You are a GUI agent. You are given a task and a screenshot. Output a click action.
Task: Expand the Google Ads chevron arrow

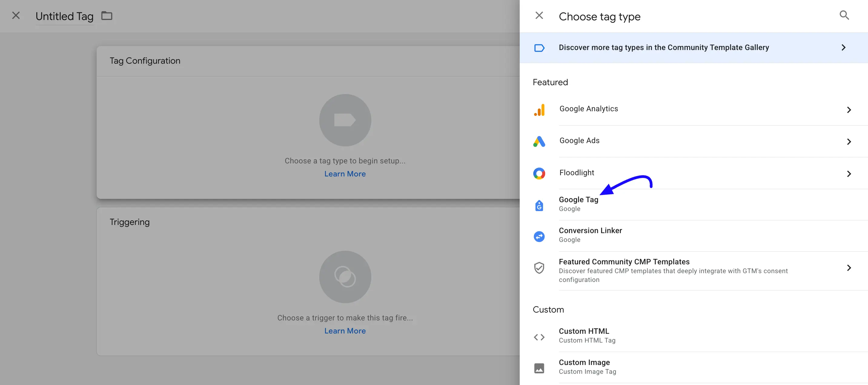click(849, 142)
